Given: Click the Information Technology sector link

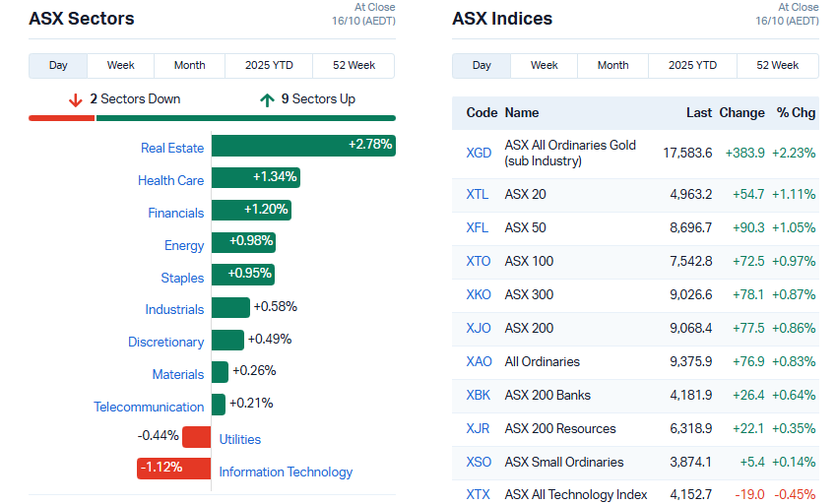Looking at the screenshot, I should coord(286,472).
